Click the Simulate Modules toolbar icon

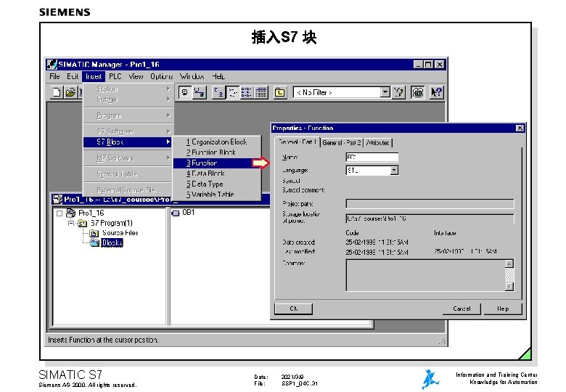418,92
